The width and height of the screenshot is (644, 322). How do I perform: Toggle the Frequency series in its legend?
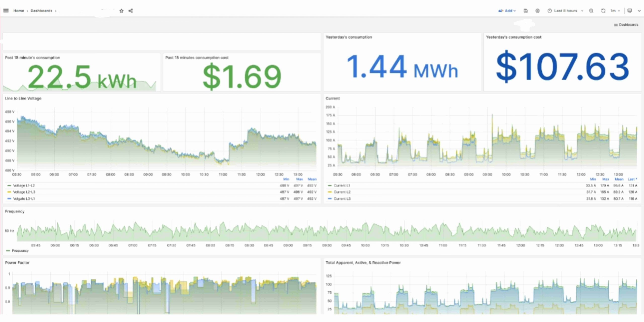click(x=20, y=251)
